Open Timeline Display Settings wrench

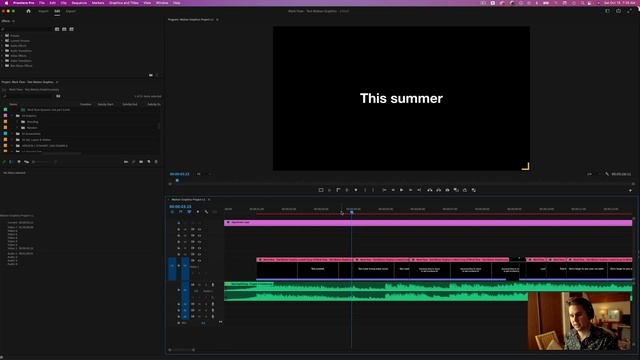(x=207, y=212)
